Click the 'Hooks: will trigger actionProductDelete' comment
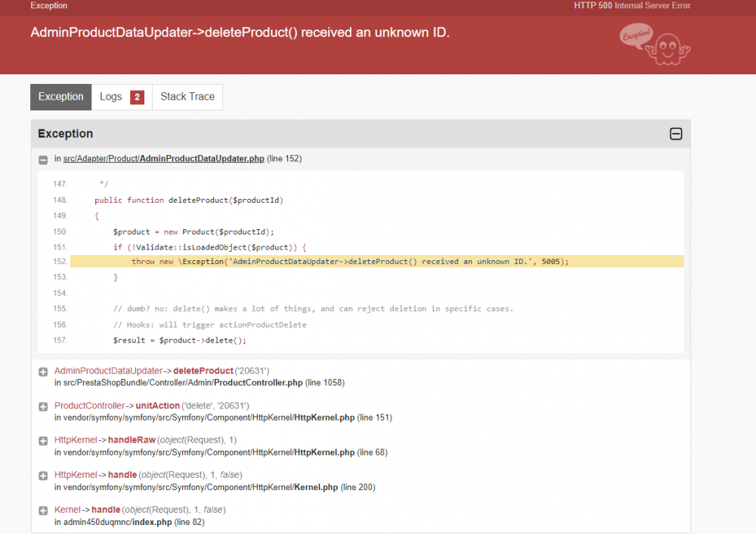 (209, 325)
